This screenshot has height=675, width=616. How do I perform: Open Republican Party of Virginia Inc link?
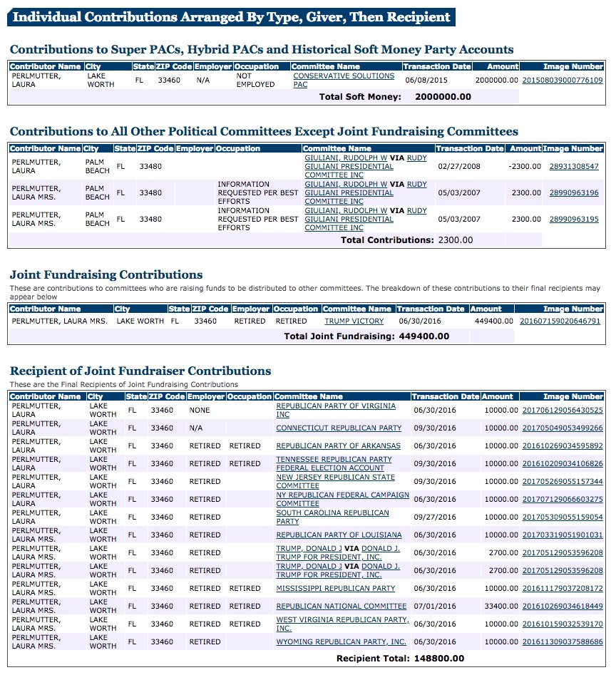point(336,411)
